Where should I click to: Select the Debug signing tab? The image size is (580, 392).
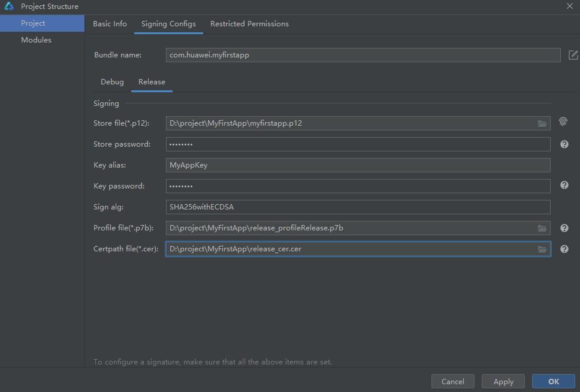click(112, 82)
